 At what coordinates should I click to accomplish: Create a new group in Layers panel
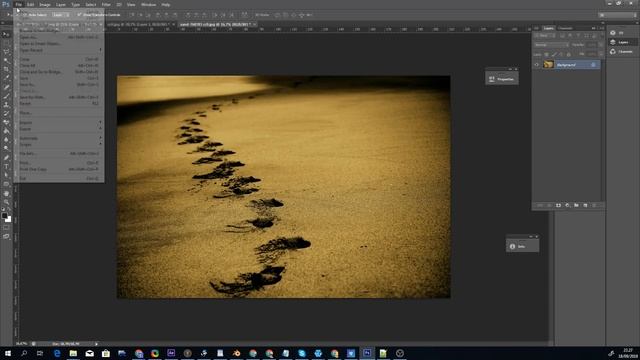click(576, 205)
